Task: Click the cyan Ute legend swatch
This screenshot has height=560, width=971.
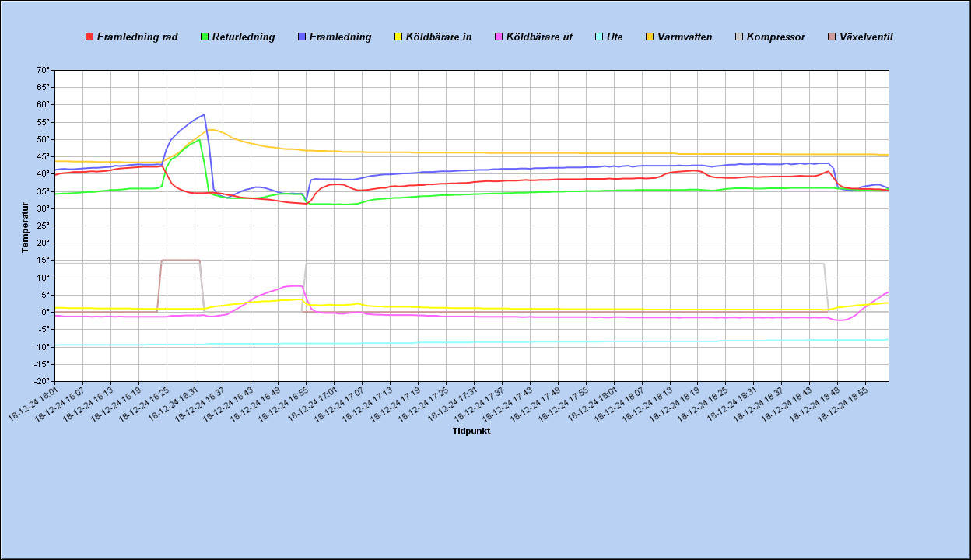Action: tap(599, 37)
